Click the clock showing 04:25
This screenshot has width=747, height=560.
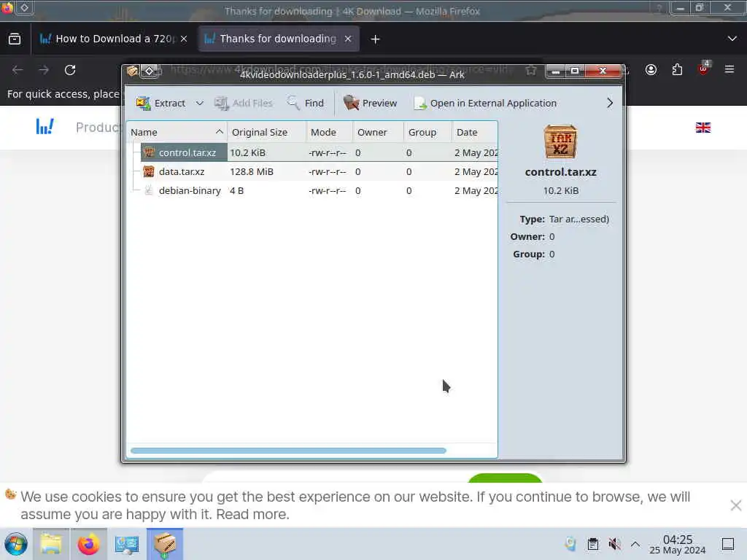pos(678,544)
